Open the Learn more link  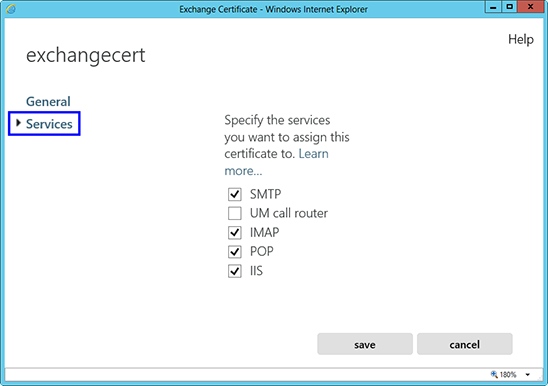pyautogui.click(x=276, y=162)
